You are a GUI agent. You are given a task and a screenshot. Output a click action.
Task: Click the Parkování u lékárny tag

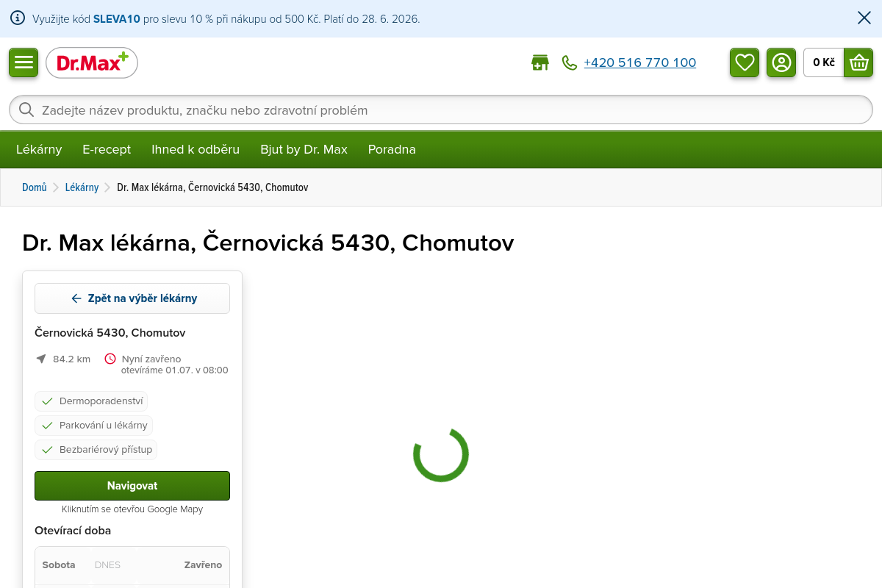click(93, 426)
